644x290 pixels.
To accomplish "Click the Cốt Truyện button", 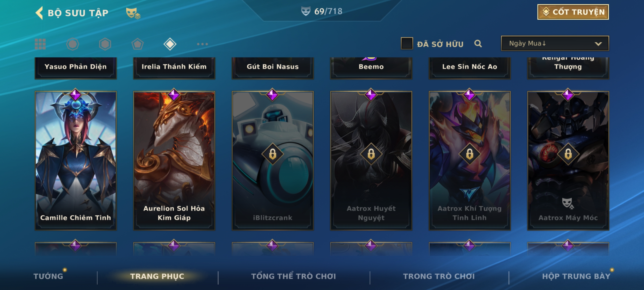I will (x=573, y=12).
